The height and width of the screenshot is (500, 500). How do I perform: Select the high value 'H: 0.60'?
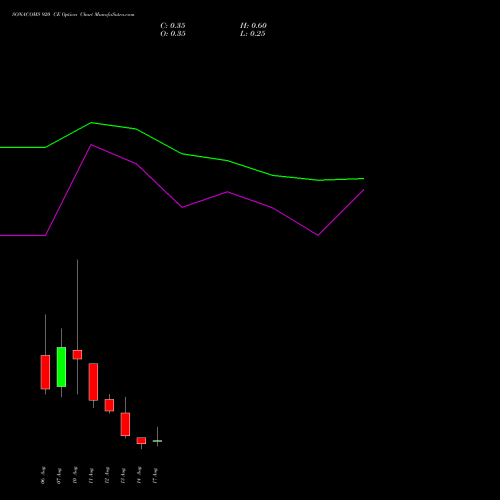pyautogui.click(x=253, y=26)
